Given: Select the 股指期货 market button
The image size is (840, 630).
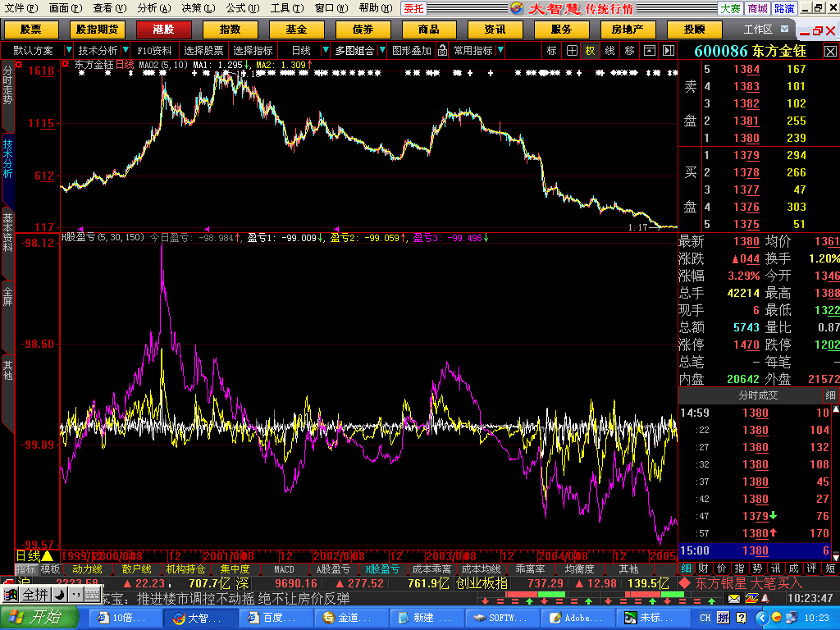Looking at the screenshot, I should 97,30.
